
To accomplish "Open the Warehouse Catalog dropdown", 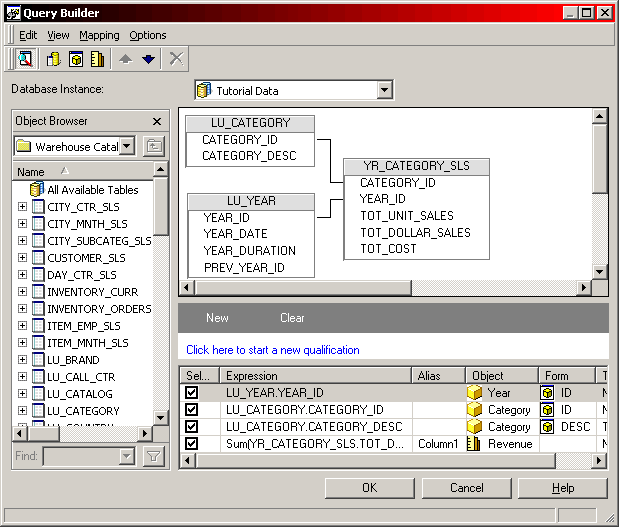I will 127,146.
